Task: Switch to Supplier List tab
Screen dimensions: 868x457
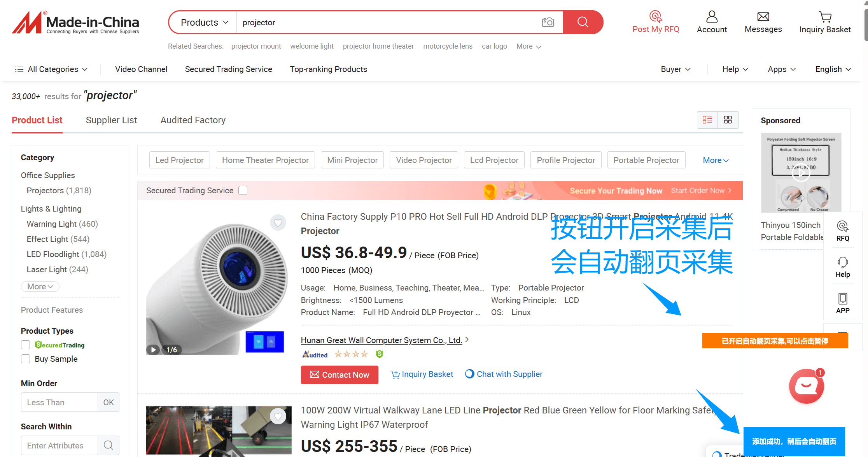Action: tap(111, 120)
